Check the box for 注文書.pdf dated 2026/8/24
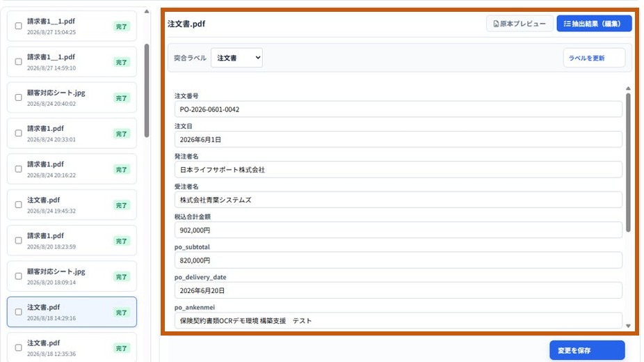644x362 pixels. point(19,205)
